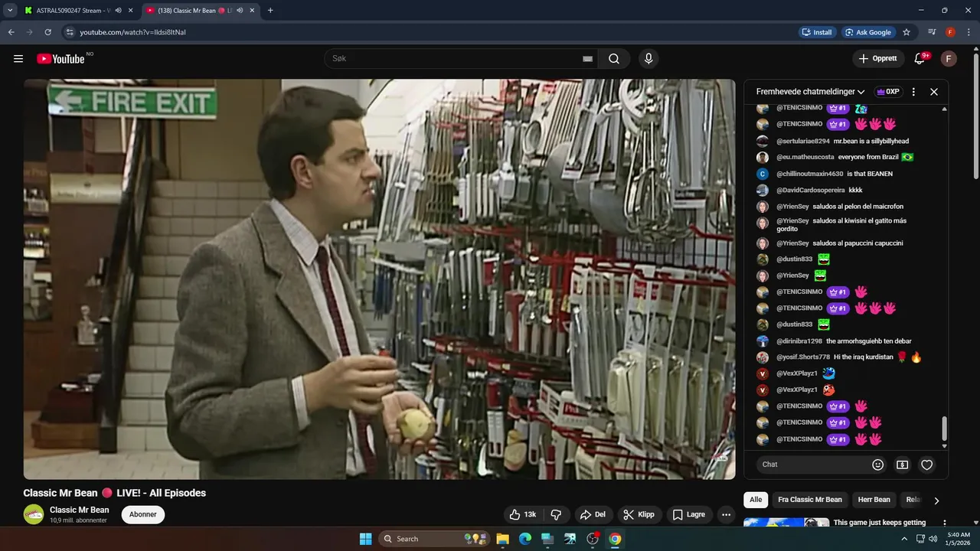980x551 pixels.
Task: Bookmark this page with the star
Action: [906, 32]
